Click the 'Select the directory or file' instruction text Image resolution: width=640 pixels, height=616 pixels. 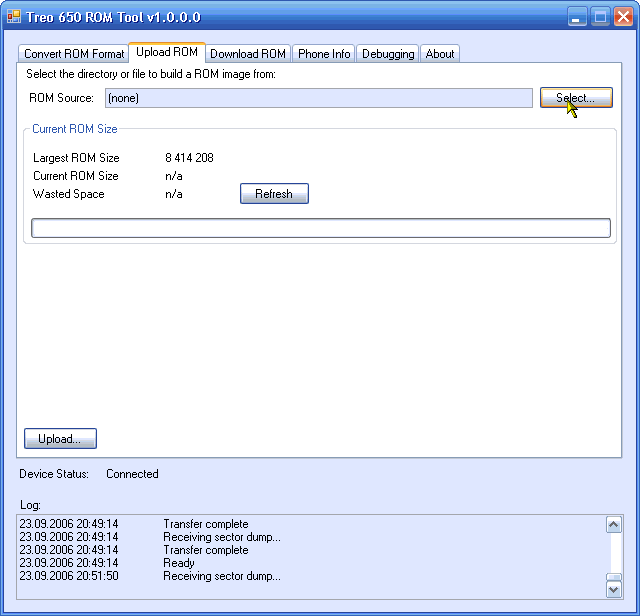(151, 74)
